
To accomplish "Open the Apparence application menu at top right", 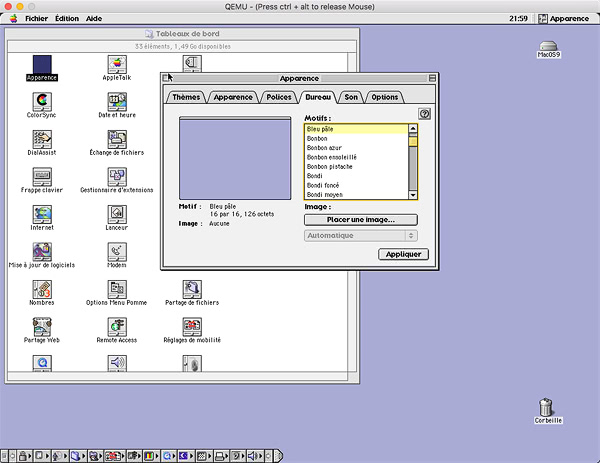I will (564, 18).
